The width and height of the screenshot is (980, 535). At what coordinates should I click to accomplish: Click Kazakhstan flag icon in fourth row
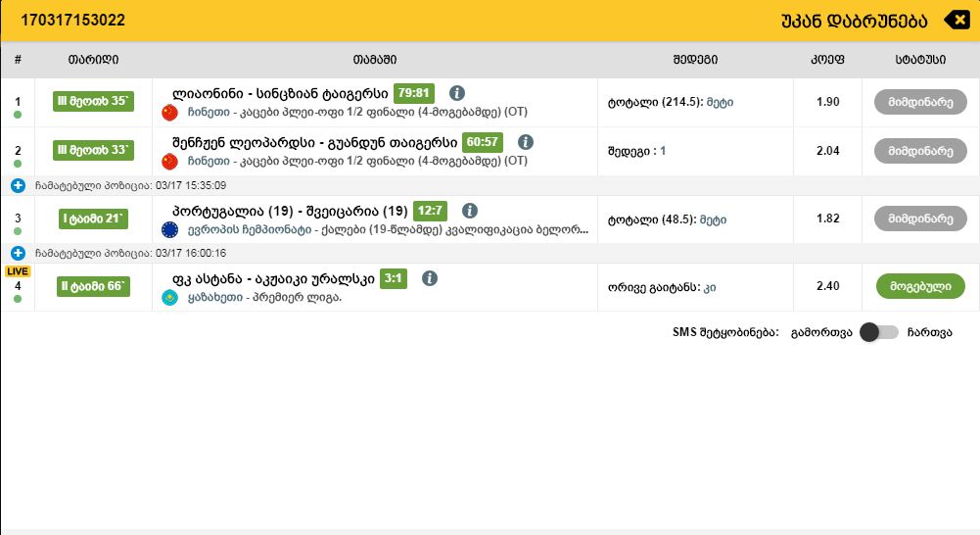tap(170, 297)
